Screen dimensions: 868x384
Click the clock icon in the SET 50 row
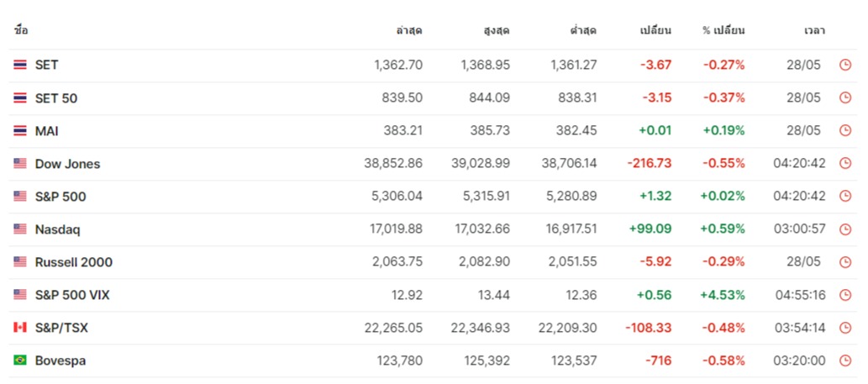[845, 97]
